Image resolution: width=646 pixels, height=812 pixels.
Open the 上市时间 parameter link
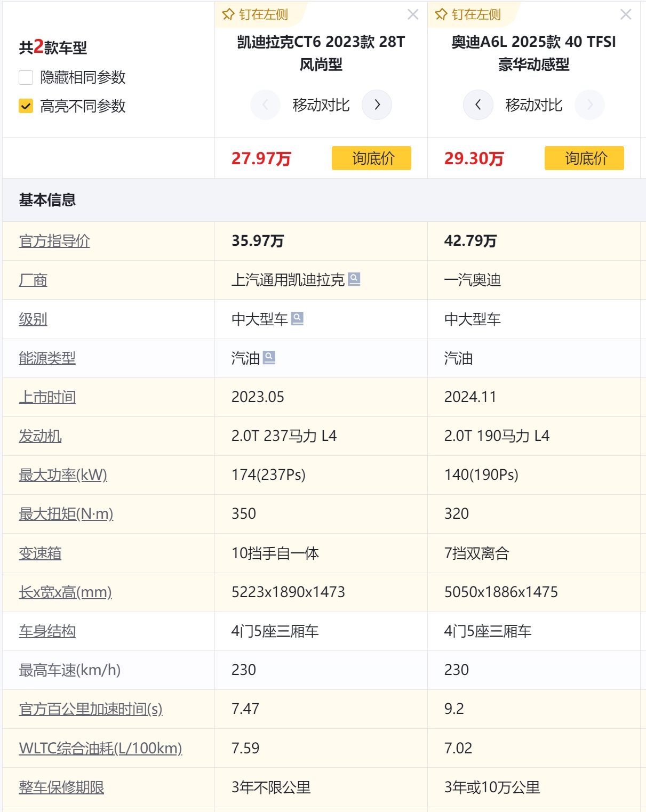click(47, 397)
